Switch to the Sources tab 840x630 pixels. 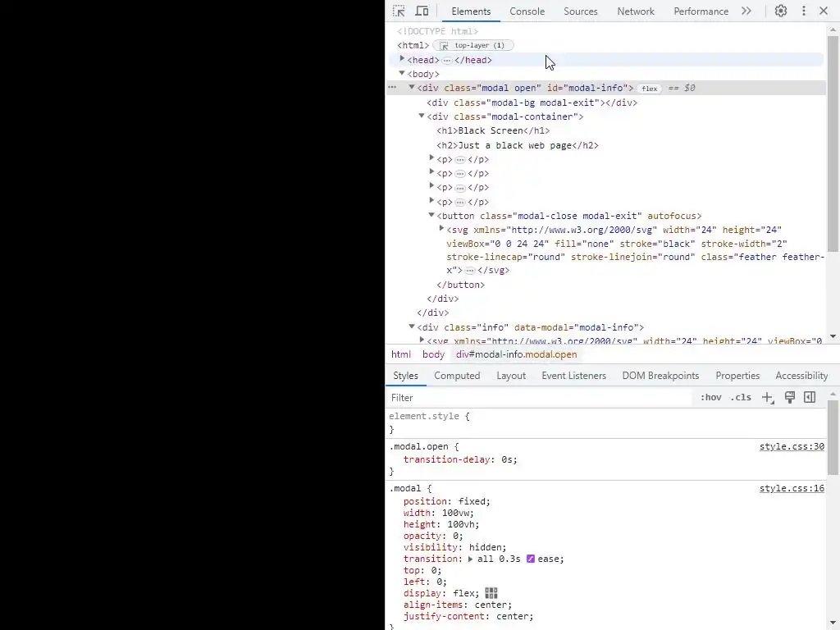tap(580, 11)
